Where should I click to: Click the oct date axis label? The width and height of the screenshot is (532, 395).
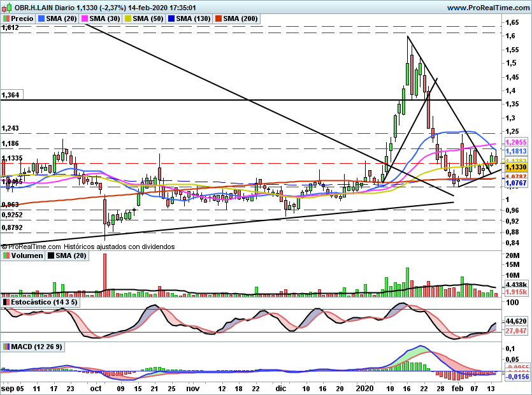tap(96, 389)
